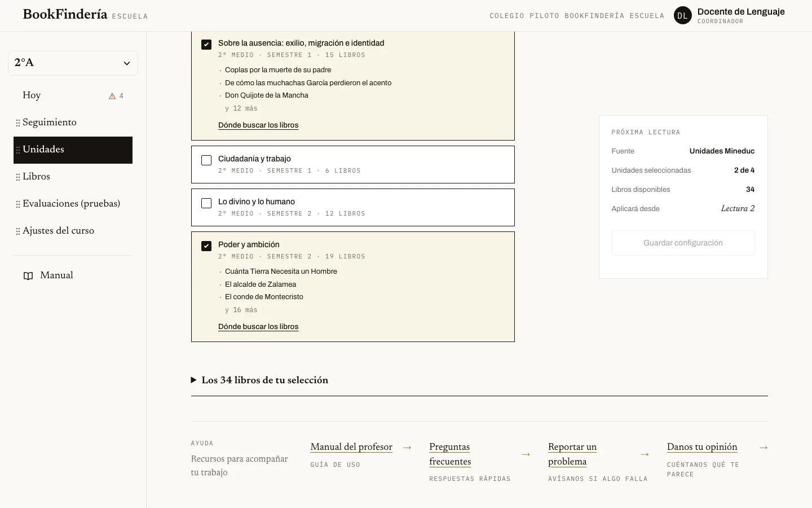The width and height of the screenshot is (812, 508).
Task: Open the Hoy section
Action: coord(73,95)
